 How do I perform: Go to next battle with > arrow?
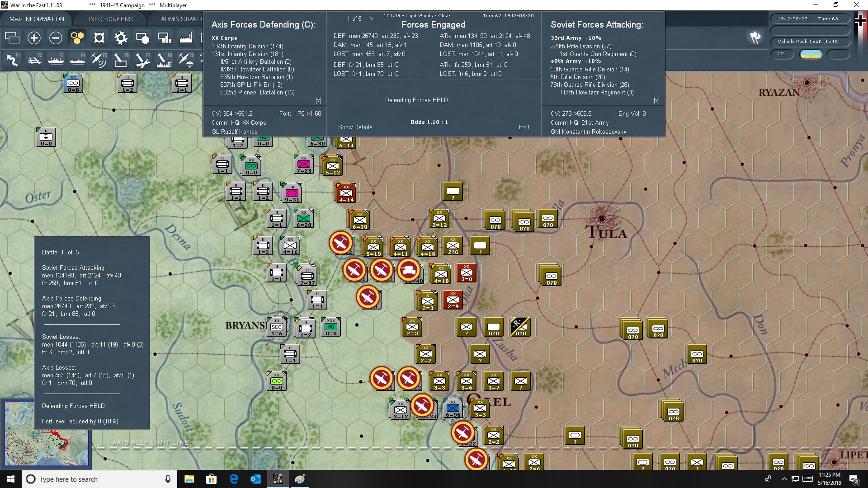372,19
